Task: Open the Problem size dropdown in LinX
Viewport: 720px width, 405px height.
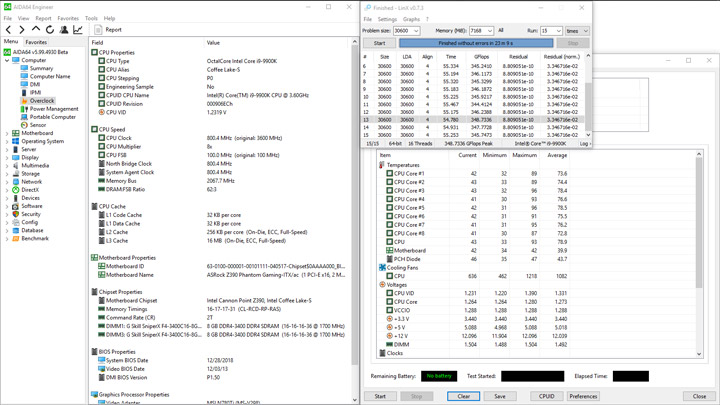Action: (406, 31)
